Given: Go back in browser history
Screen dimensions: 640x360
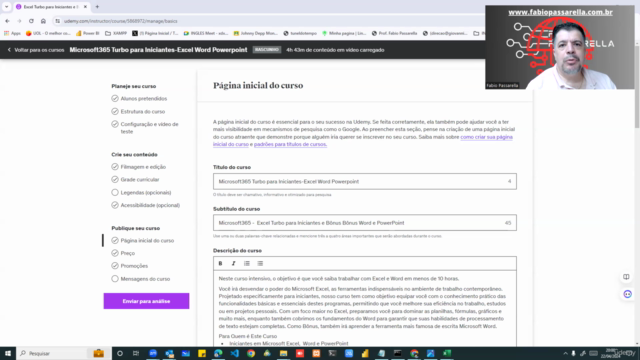Looking at the screenshot, I should click(7, 21).
